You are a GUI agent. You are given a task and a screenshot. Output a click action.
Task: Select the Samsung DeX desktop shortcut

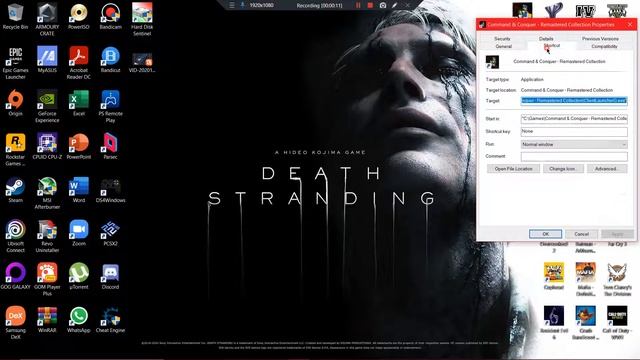click(16, 322)
